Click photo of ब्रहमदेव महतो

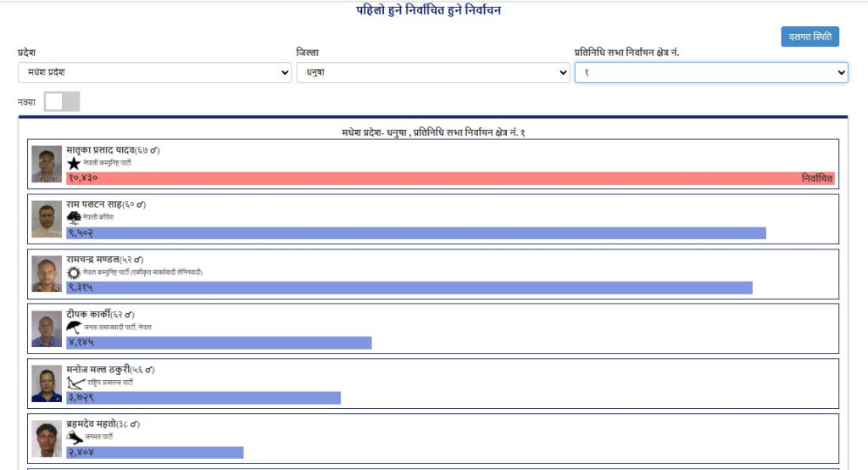point(47,439)
